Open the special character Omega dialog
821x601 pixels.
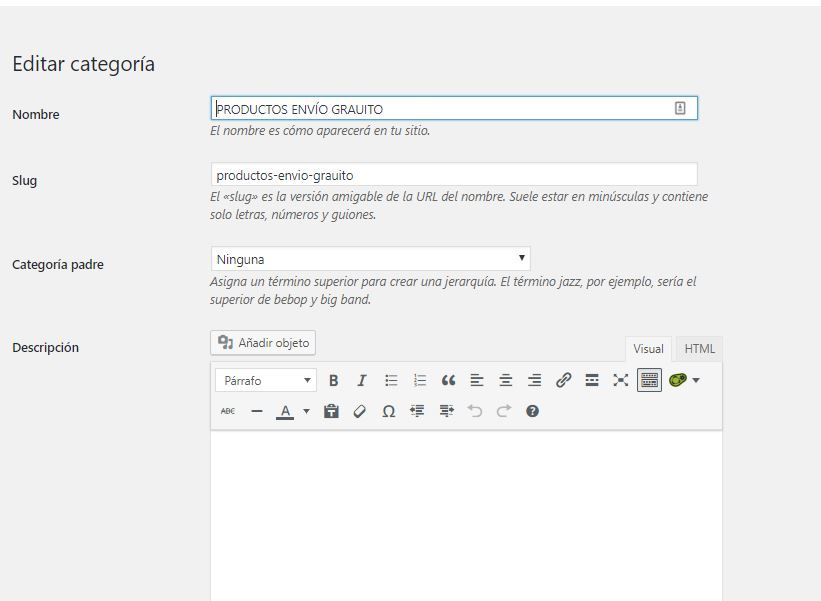389,411
